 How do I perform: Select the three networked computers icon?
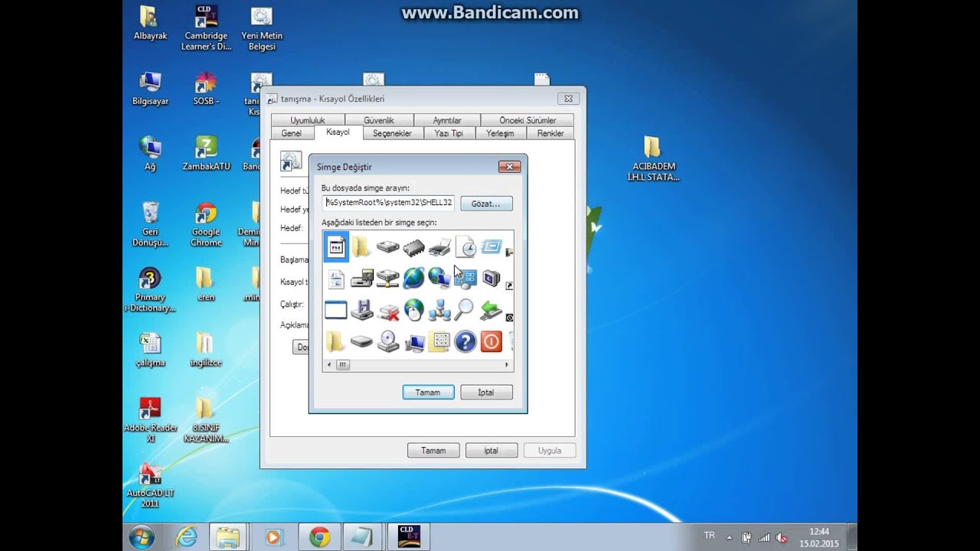(439, 310)
